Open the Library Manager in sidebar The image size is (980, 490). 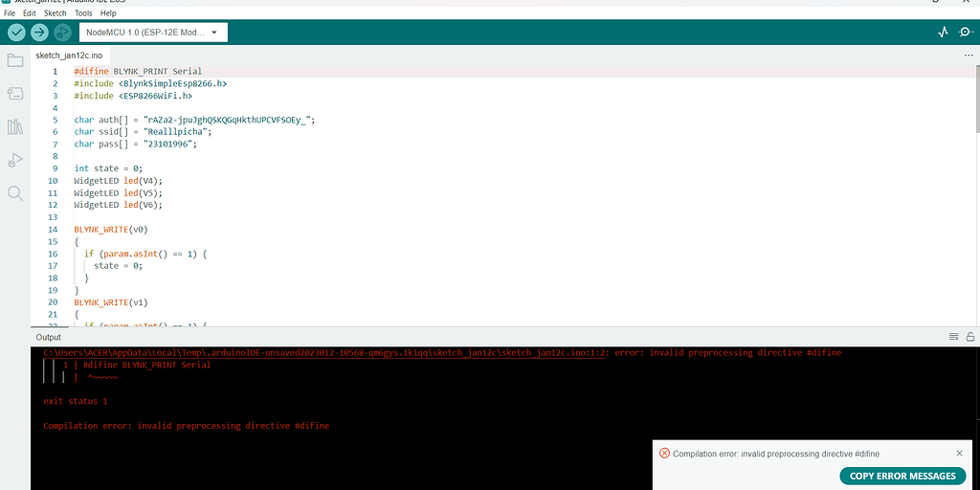pyautogui.click(x=15, y=127)
